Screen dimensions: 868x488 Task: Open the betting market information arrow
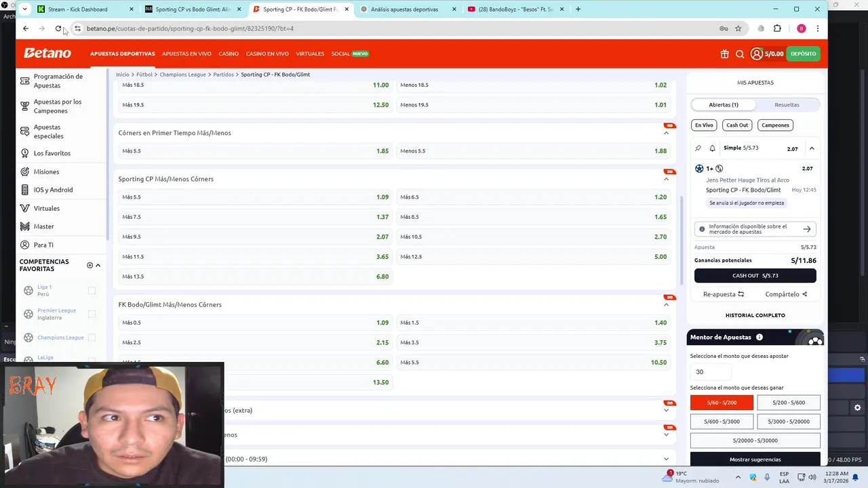click(x=807, y=229)
